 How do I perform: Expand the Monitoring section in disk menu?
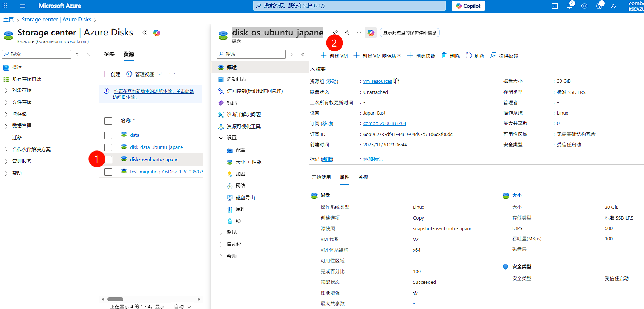tap(221, 232)
